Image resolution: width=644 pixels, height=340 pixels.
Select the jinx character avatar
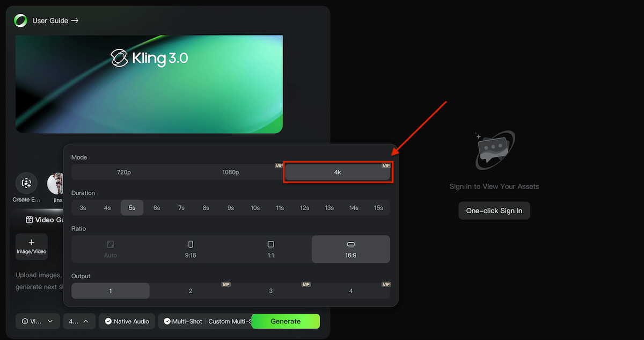[x=55, y=184]
